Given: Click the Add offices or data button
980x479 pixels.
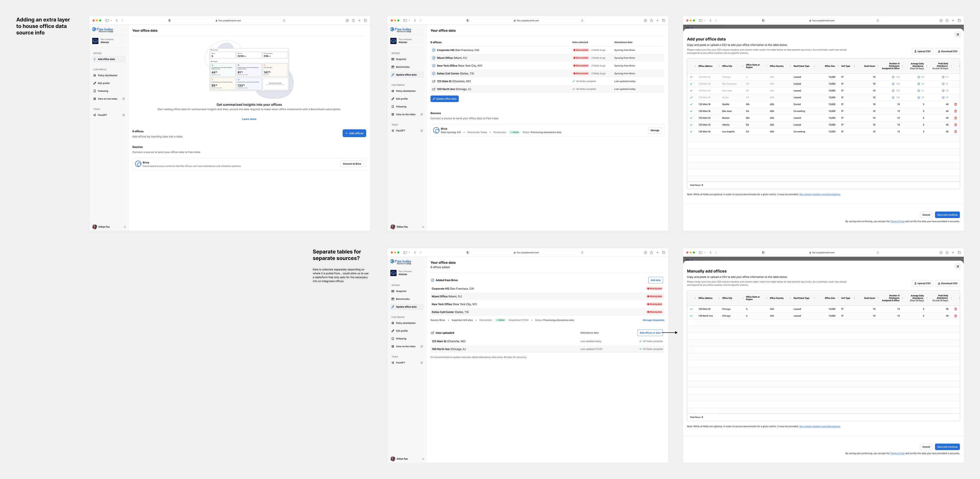Looking at the screenshot, I should pyautogui.click(x=650, y=333).
